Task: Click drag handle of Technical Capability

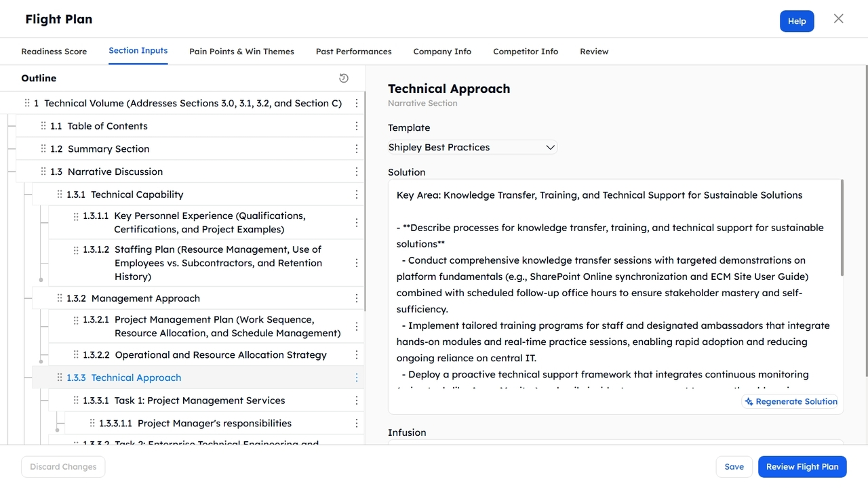Action: 60,195
